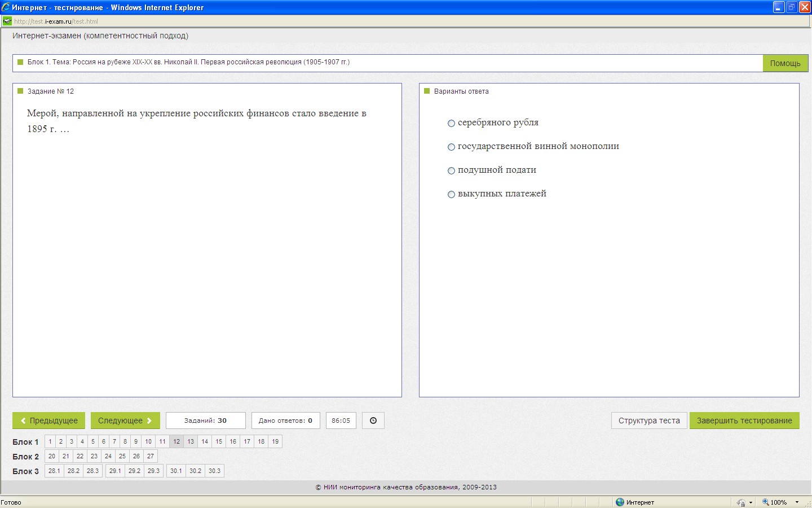812x508 pixels.
Task: Jump to question 28.3 in Блок 3
Action: pos(92,471)
